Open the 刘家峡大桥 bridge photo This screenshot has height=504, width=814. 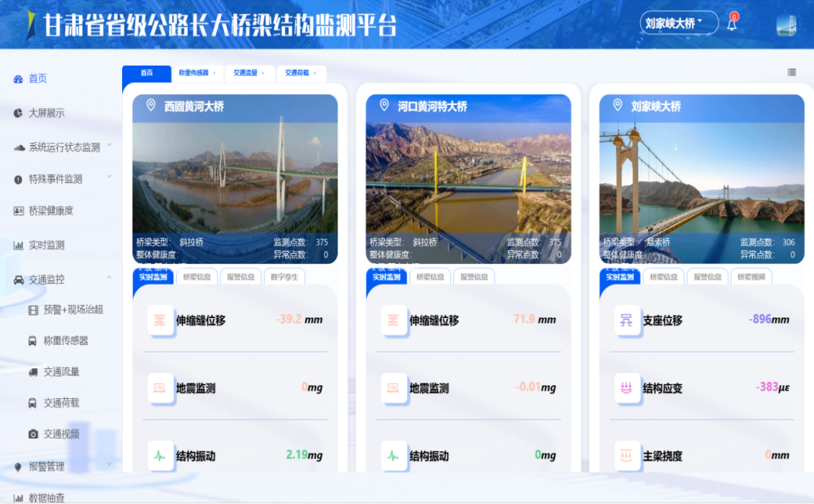[x=702, y=178]
